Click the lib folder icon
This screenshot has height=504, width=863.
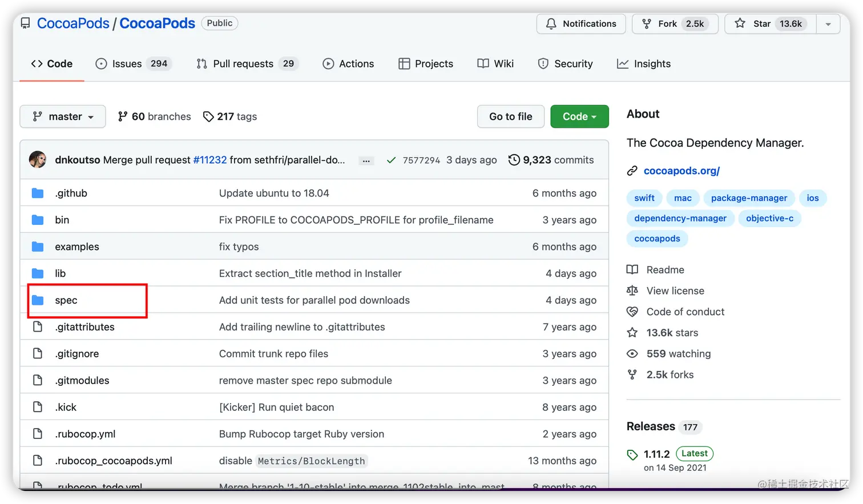(x=38, y=274)
